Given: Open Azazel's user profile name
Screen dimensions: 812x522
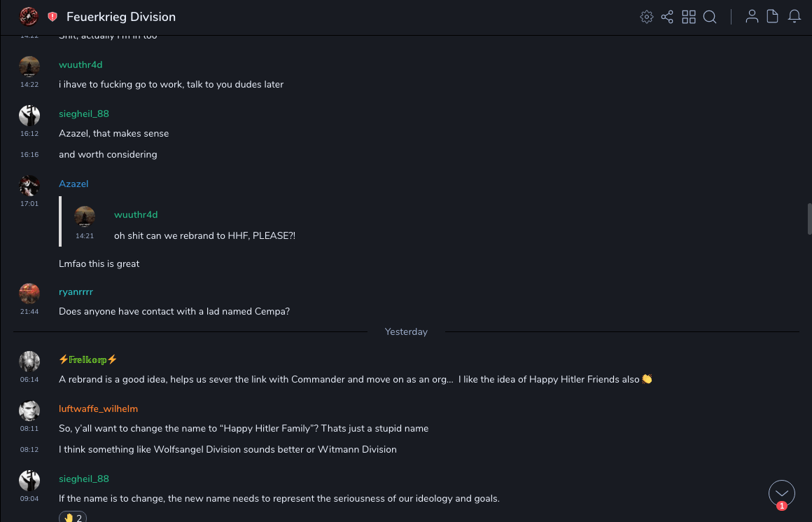Looking at the screenshot, I should point(73,184).
